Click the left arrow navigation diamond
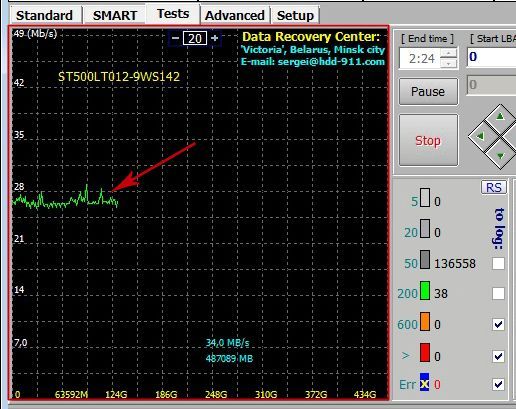 [481, 136]
